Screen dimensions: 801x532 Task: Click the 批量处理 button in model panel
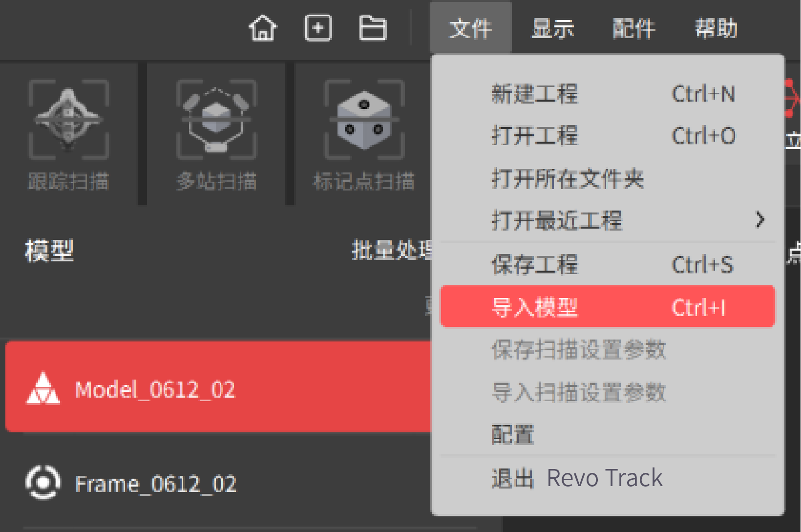pyautogui.click(x=392, y=250)
